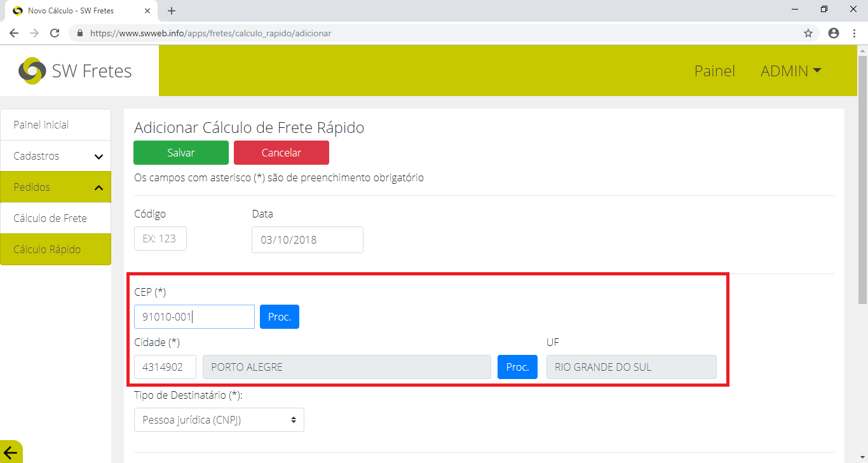
Task: Click the red Cancelar button
Action: pyautogui.click(x=281, y=153)
